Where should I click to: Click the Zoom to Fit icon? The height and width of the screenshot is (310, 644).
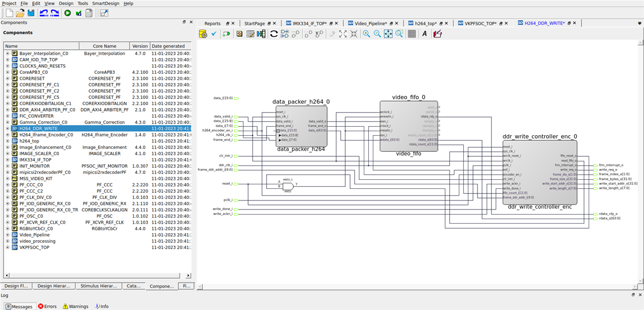click(x=388, y=34)
